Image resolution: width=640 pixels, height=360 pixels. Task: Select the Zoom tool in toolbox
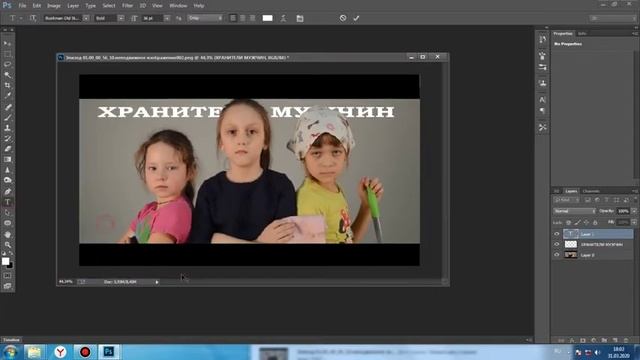click(7, 245)
